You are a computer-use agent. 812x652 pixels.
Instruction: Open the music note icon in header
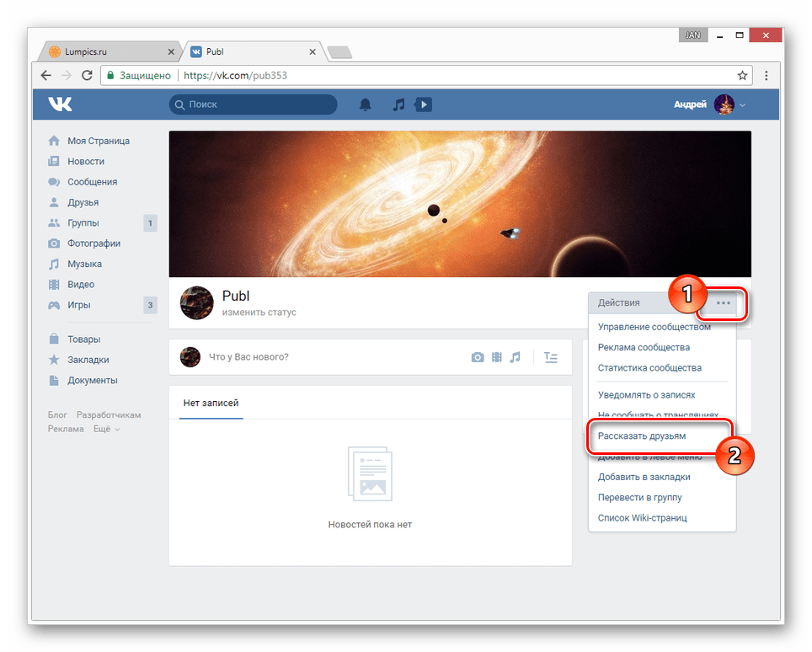pos(398,104)
